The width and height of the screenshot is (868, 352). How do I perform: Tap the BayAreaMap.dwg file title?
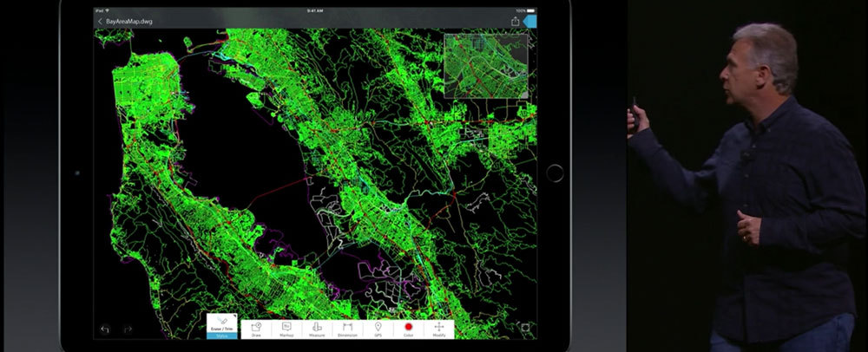click(x=129, y=22)
